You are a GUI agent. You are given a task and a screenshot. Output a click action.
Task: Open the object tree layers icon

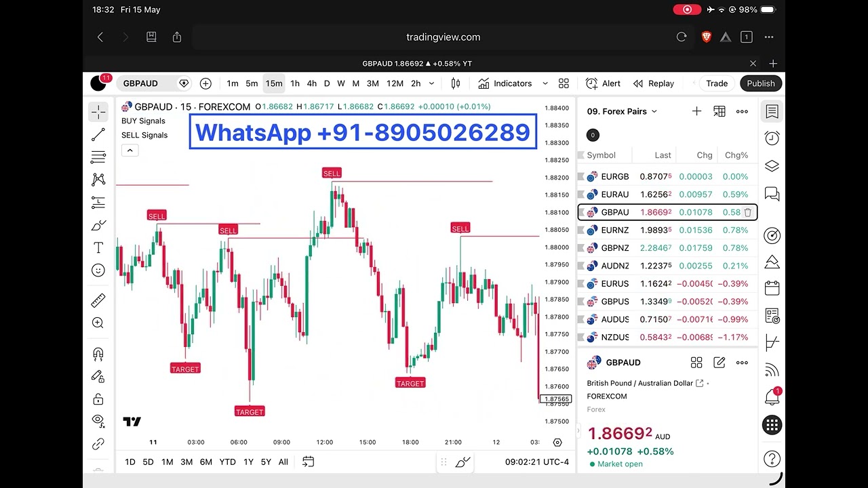click(772, 166)
